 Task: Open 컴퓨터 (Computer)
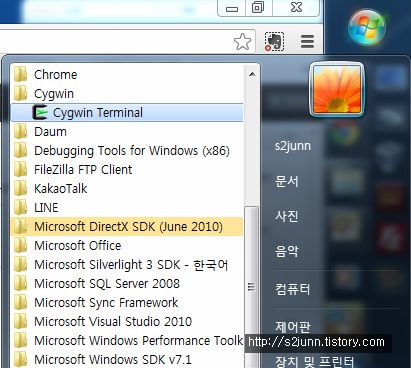(293, 289)
